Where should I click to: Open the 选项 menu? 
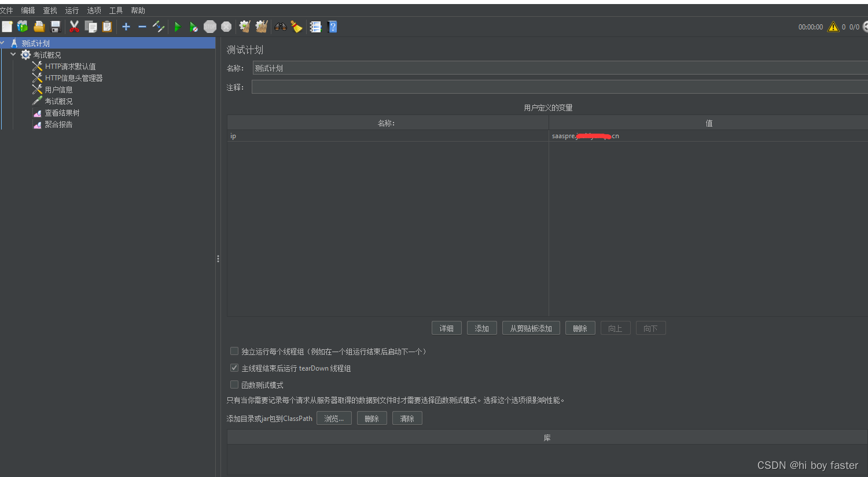click(94, 10)
